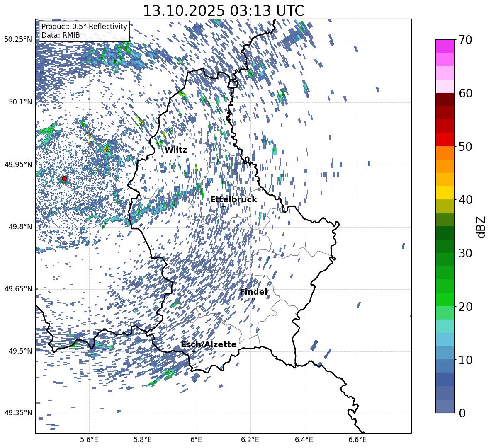Click the 49.8°N latitude label

[x=20, y=227]
